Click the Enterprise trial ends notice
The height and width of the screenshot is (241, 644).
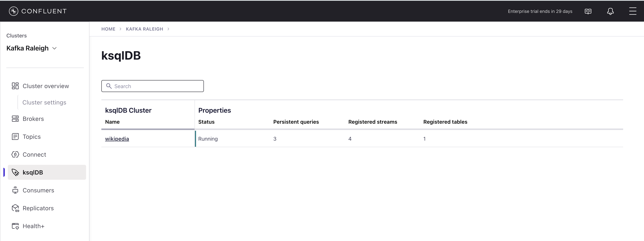pos(540,11)
